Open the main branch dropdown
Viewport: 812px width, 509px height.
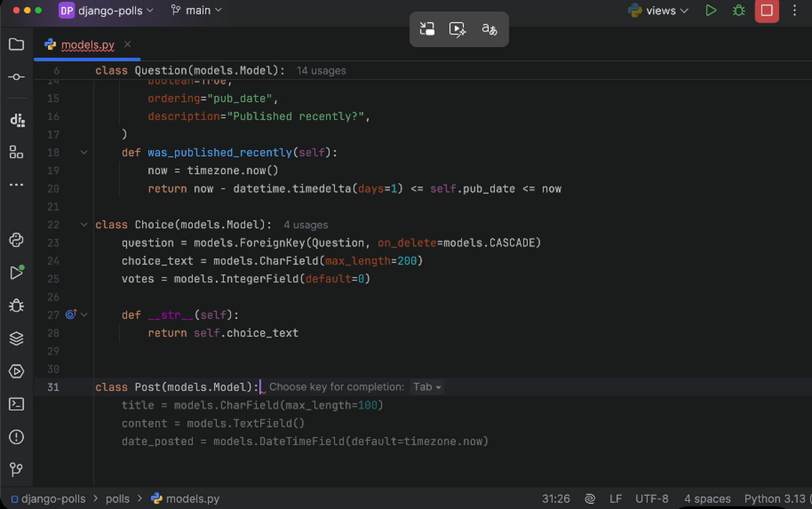197,11
